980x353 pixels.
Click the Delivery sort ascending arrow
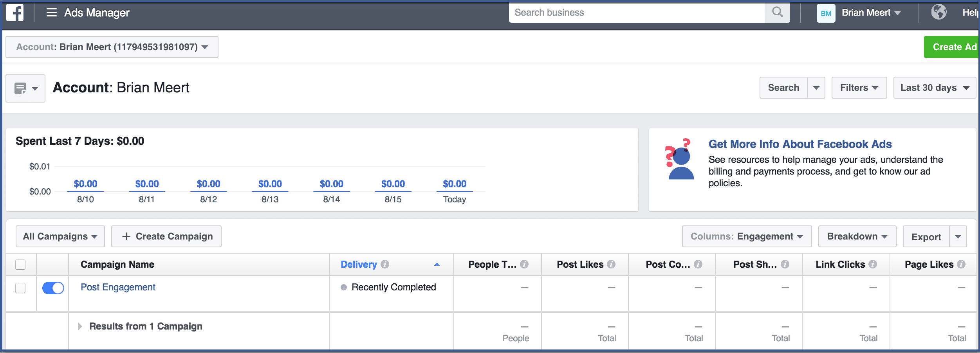(x=437, y=265)
